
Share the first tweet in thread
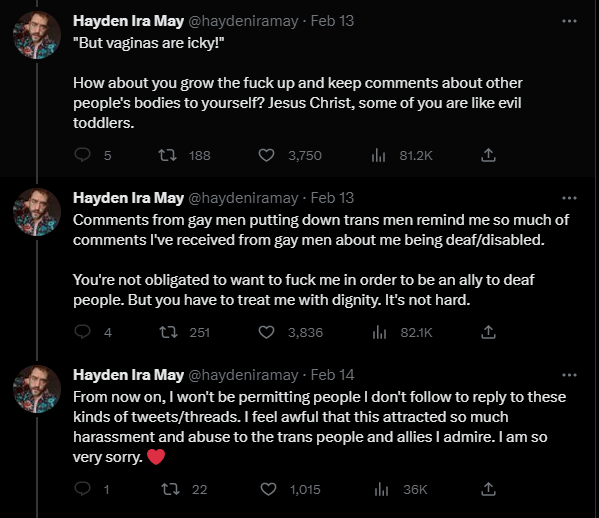(488, 155)
